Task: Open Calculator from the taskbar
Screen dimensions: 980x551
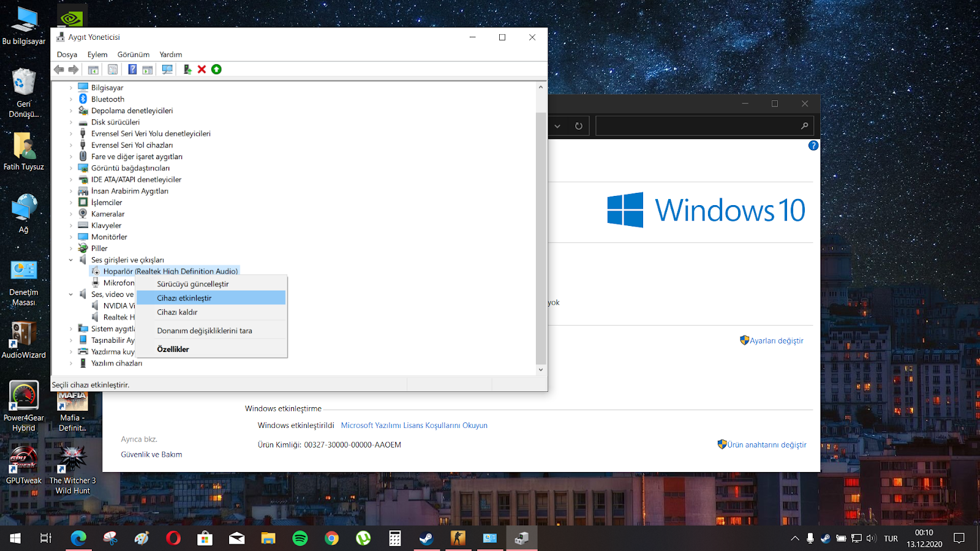Action: pos(395,538)
